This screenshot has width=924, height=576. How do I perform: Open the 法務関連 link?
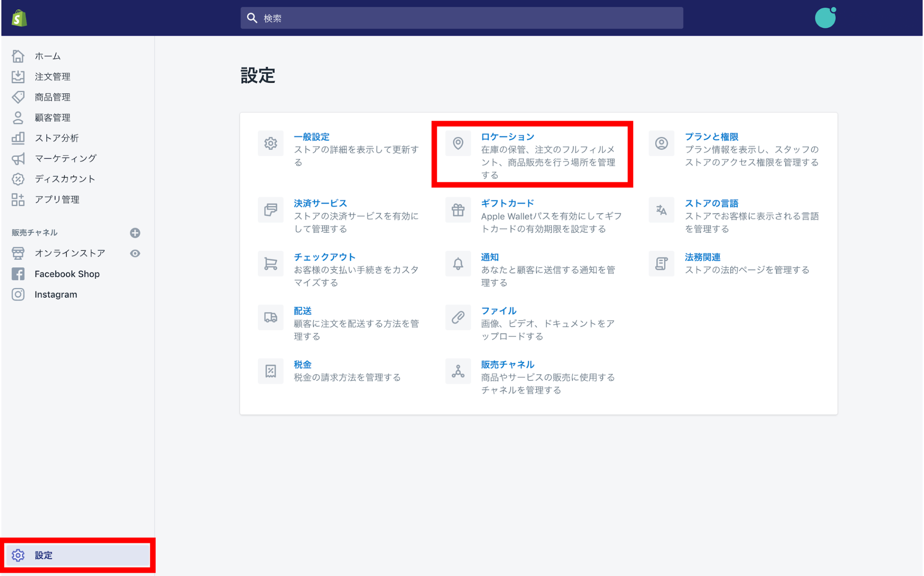(x=703, y=257)
